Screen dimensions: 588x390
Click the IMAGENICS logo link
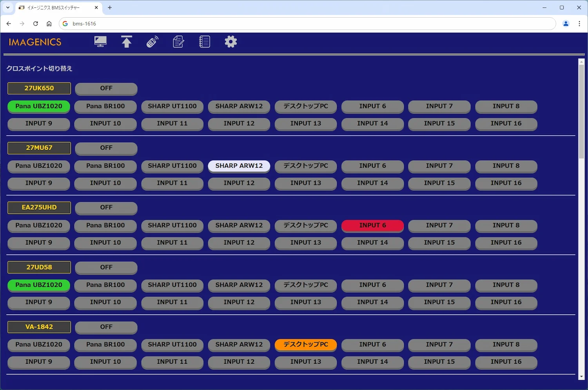click(x=35, y=42)
